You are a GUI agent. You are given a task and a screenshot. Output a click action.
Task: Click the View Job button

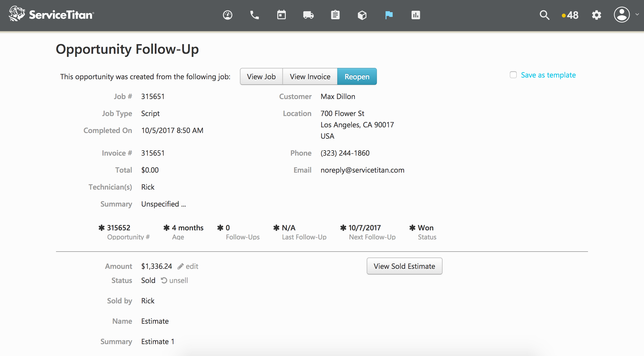point(261,76)
